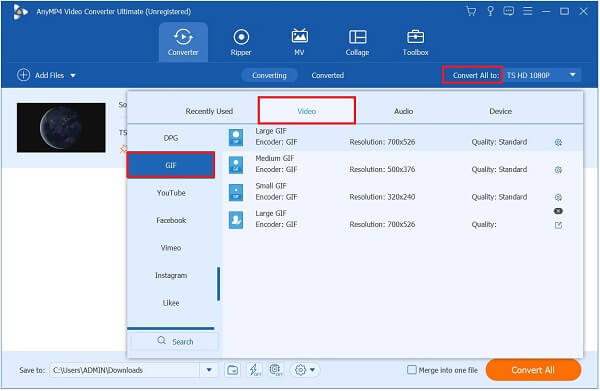Switch to the Video tab

pos(307,111)
